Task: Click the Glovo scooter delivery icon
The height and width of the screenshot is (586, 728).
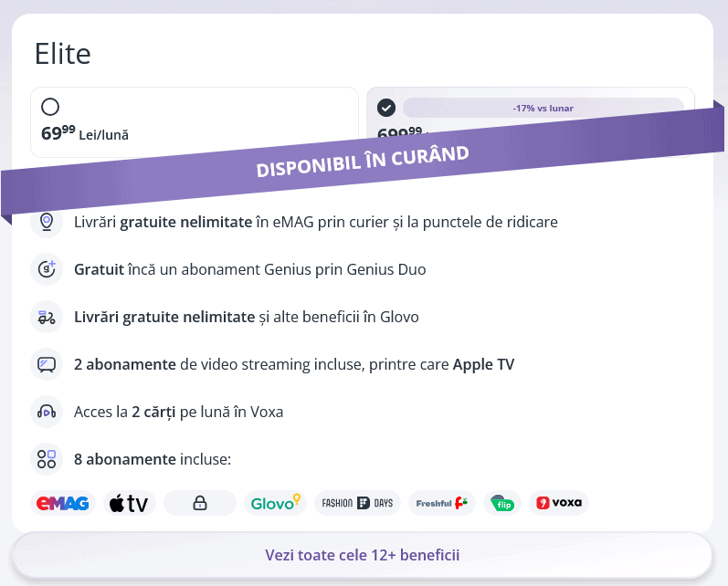Action: click(47, 317)
